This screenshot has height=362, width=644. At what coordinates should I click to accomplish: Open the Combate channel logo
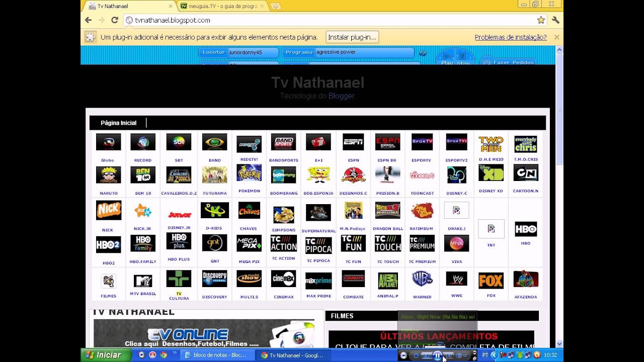point(353,279)
